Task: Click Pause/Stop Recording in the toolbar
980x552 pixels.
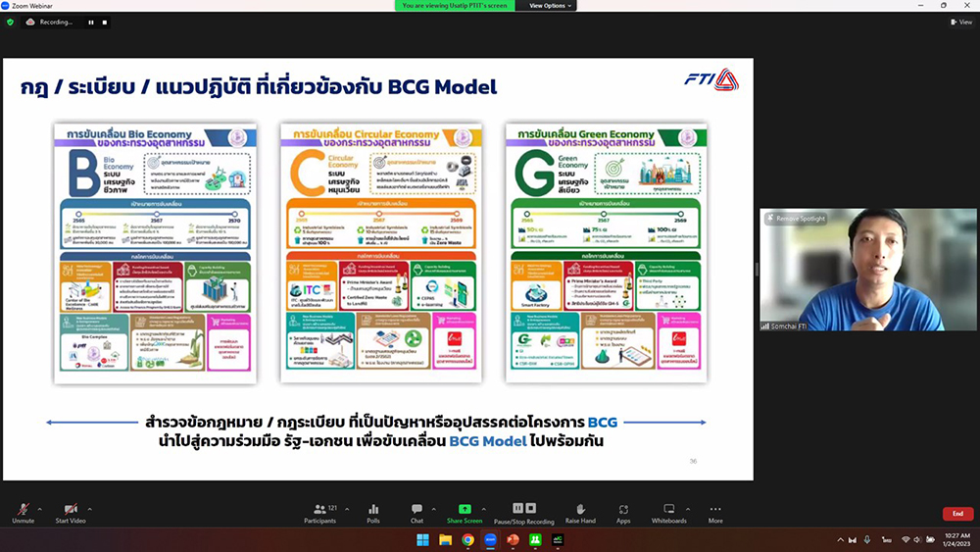Action: (x=523, y=511)
